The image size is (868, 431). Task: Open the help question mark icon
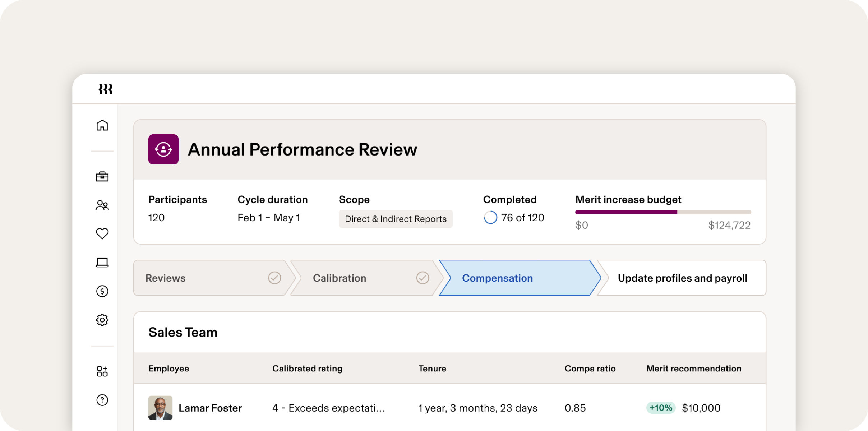pyautogui.click(x=102, y=400)
